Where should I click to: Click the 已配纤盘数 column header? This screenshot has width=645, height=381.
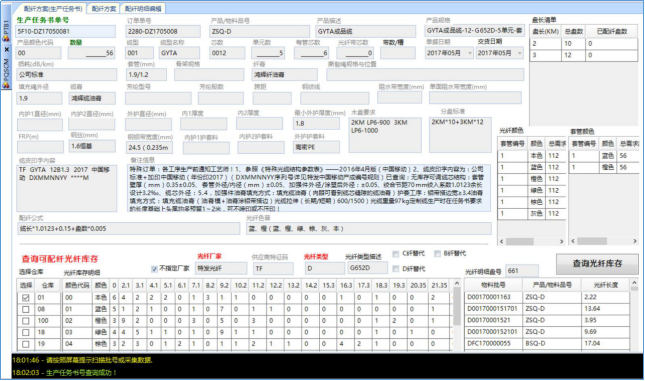click(x=612, y=32)
